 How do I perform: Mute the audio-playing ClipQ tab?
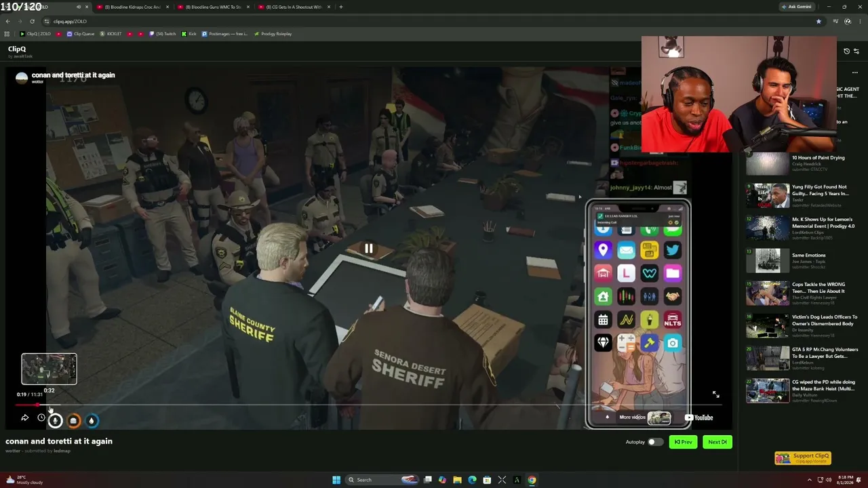(x=78, y=7)
